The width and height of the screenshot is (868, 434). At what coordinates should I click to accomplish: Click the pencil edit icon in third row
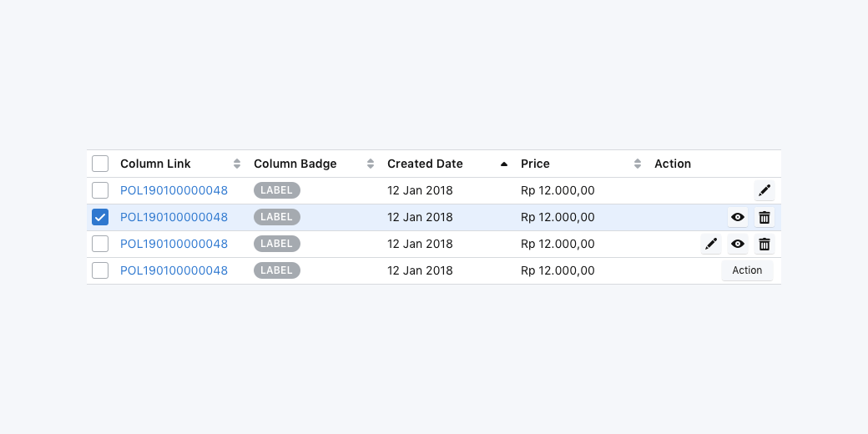click(711, 244)
